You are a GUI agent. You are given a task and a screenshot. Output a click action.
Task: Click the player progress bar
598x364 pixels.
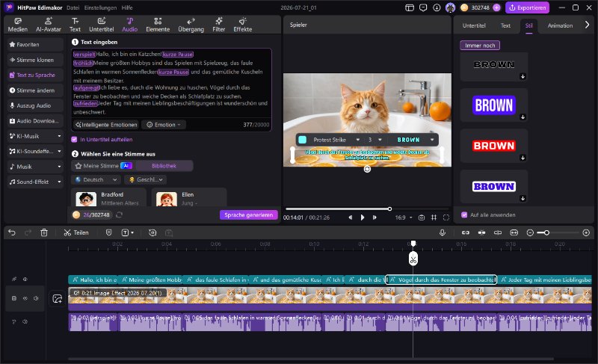click(x=367, y=209)
